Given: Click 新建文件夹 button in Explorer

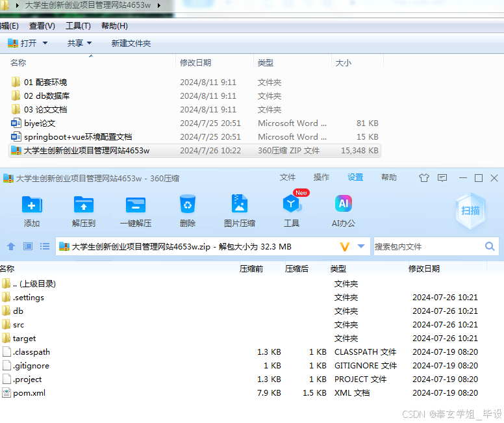Looking at the screenshot, I should coord(131,43).
